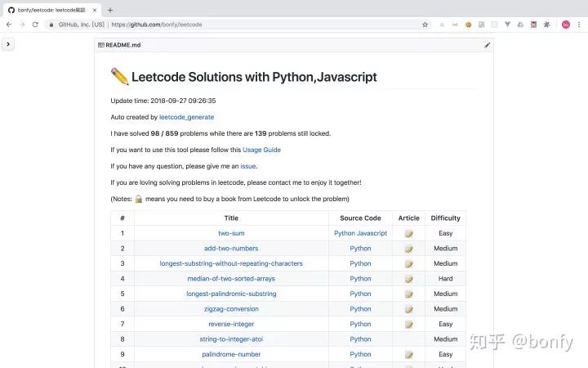Click the Leetcode Solutions heading

254,77
